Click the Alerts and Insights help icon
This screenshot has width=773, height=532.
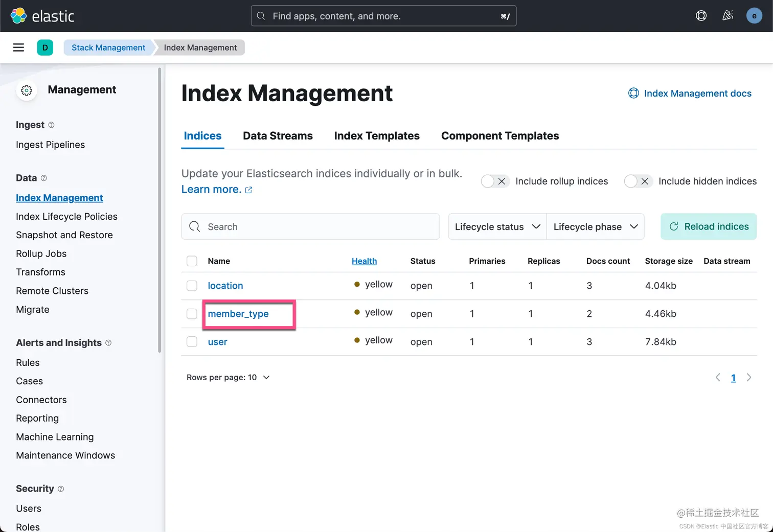coord(108,343)
